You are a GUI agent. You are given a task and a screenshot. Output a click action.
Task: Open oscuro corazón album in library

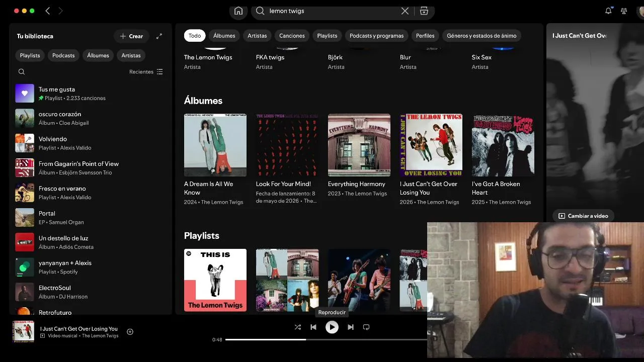coord(91,118)
